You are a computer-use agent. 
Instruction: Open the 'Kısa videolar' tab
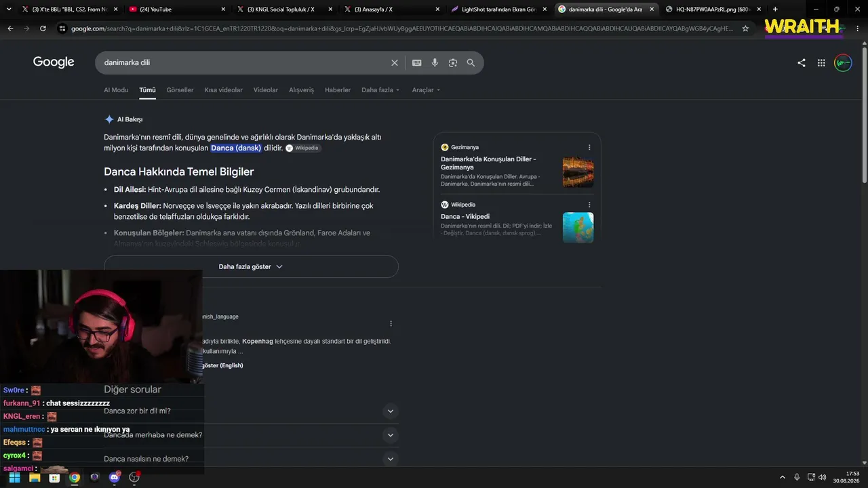(x=223, y=90)
